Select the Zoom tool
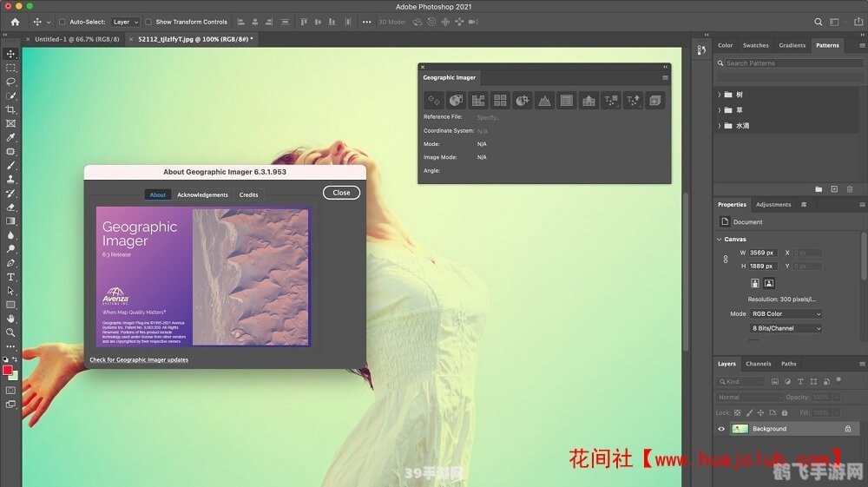Image resolution: width=868 pixels, height=487 pixels. (x=10, y=332)
